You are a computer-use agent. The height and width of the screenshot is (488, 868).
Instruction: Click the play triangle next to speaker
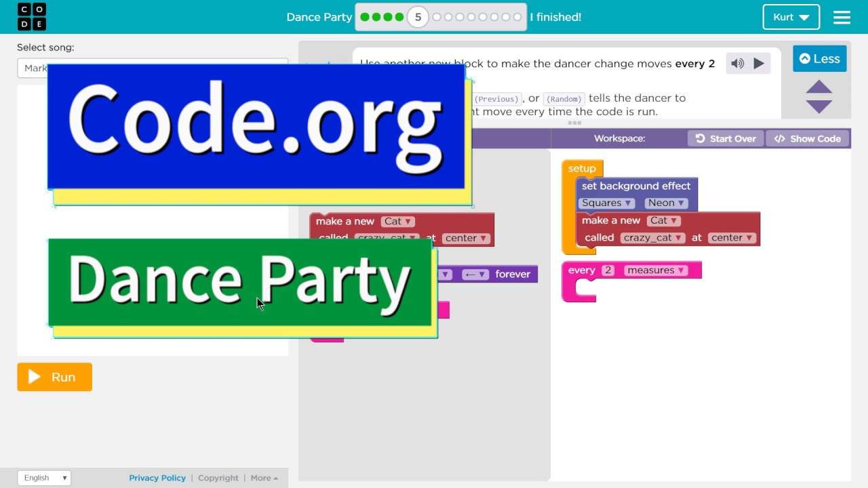759,64
